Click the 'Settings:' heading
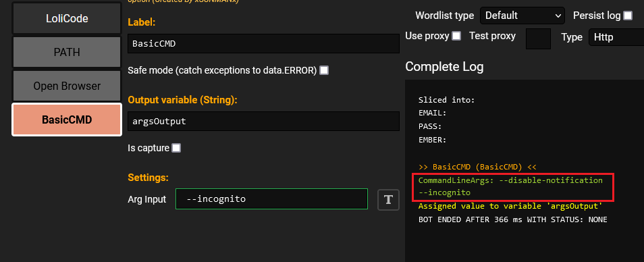 [149, 178]
